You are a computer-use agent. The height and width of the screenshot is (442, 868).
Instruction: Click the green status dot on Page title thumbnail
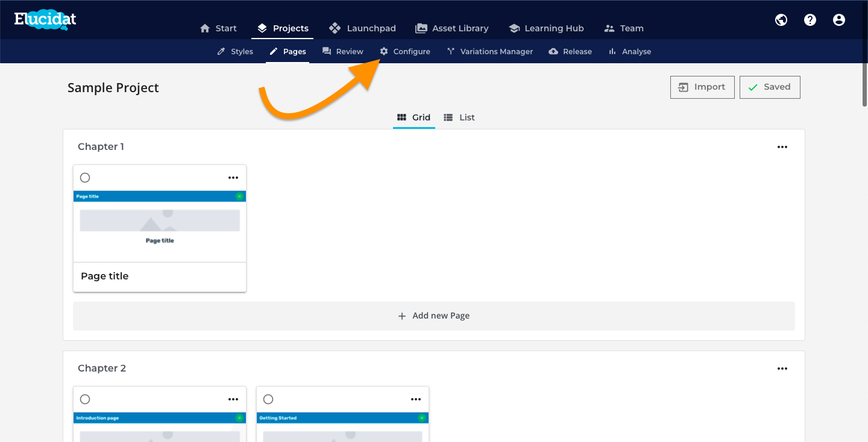click(x=239, y=196)
